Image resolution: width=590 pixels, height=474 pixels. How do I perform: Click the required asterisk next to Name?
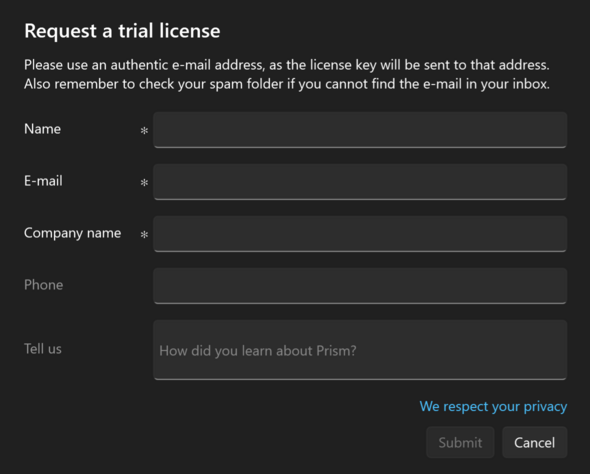click(x=144, y=131)
